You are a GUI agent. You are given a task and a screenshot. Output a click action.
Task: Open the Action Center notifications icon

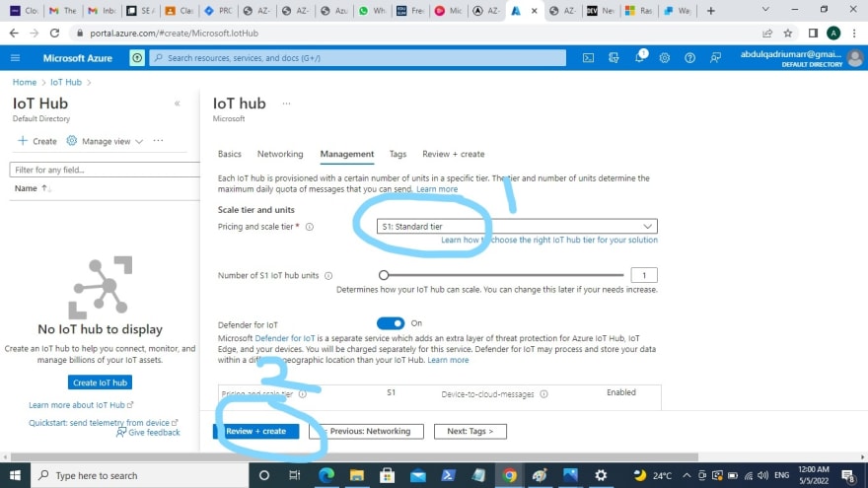click(848, 475)
